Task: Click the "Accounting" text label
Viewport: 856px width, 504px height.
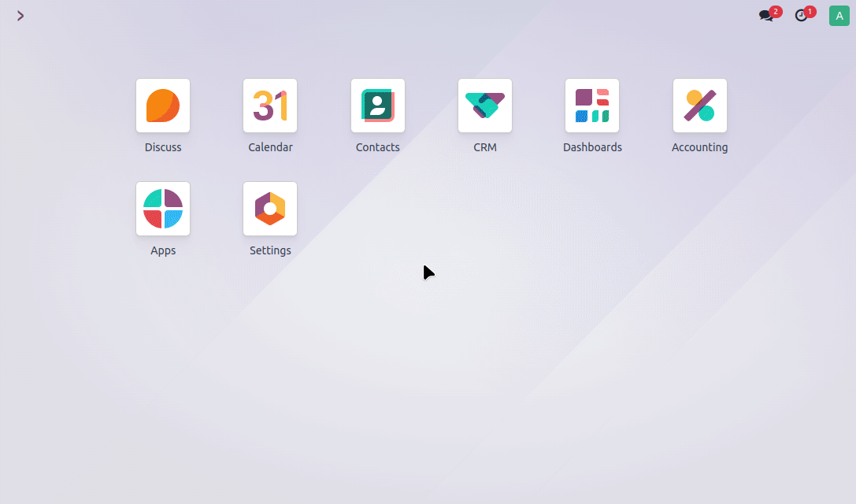Action: [699, 147]
